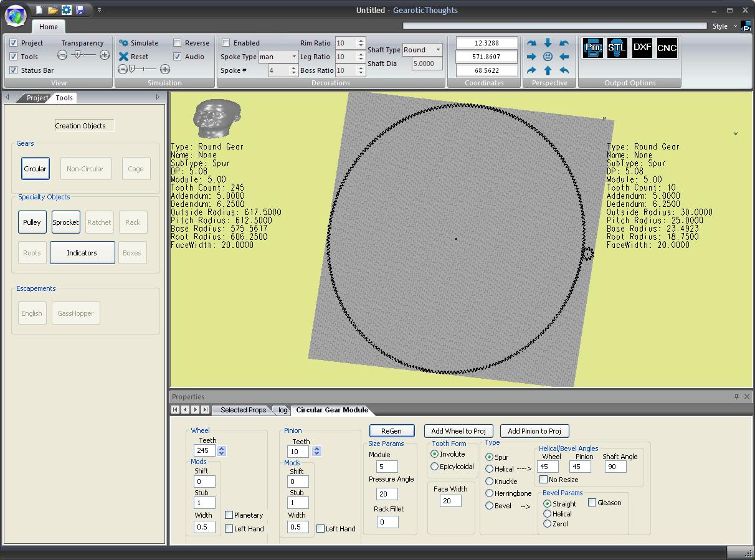Click the DXF output icon
The width and height of the screenshot is (755, 560).
pos(642,48)
